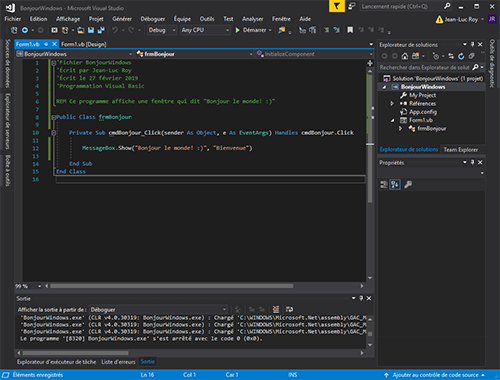This screenshot has height=380, width=500.
Task: Open the Any CPU platform dropdown
Action: pyautogui.click(x=205, y=30)
